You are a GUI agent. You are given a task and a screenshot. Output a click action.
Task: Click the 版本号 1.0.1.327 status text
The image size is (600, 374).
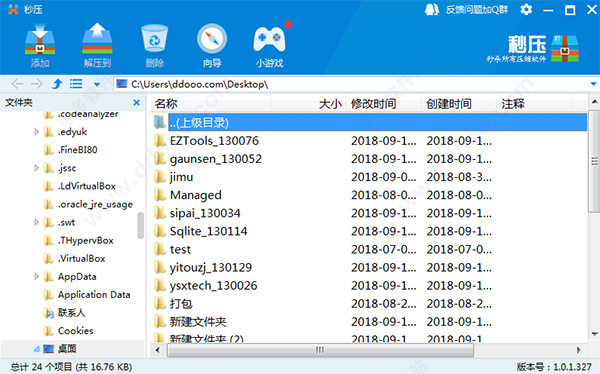554,367
